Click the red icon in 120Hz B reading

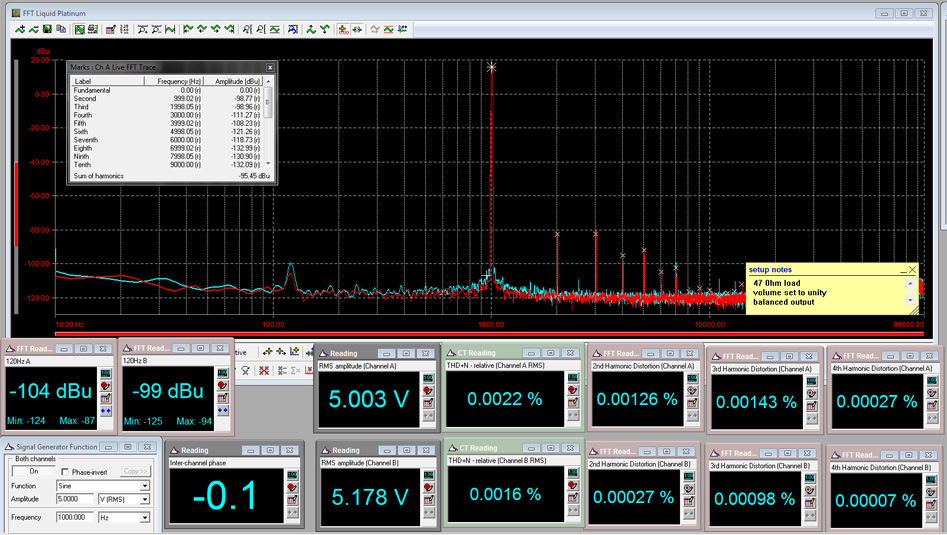222,385
